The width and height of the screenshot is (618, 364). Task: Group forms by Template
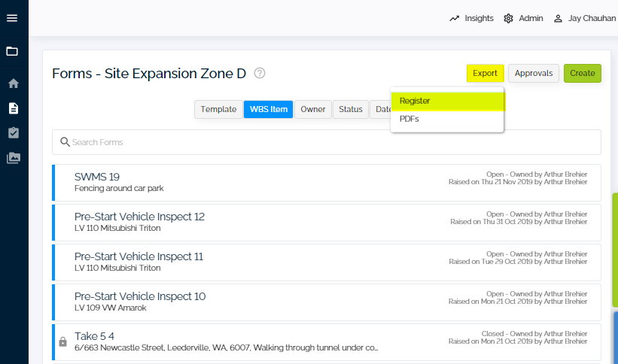click(x=218, y=109)
